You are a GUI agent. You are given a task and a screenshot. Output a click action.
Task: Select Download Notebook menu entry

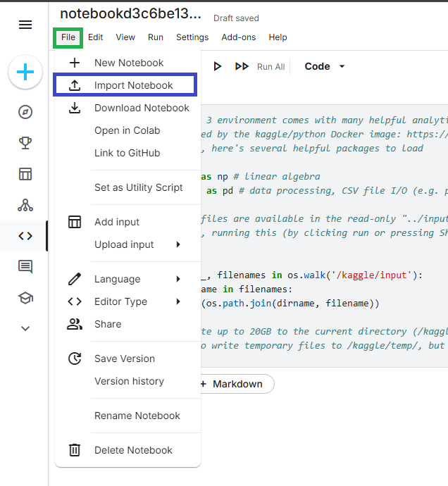click(127, 108)
